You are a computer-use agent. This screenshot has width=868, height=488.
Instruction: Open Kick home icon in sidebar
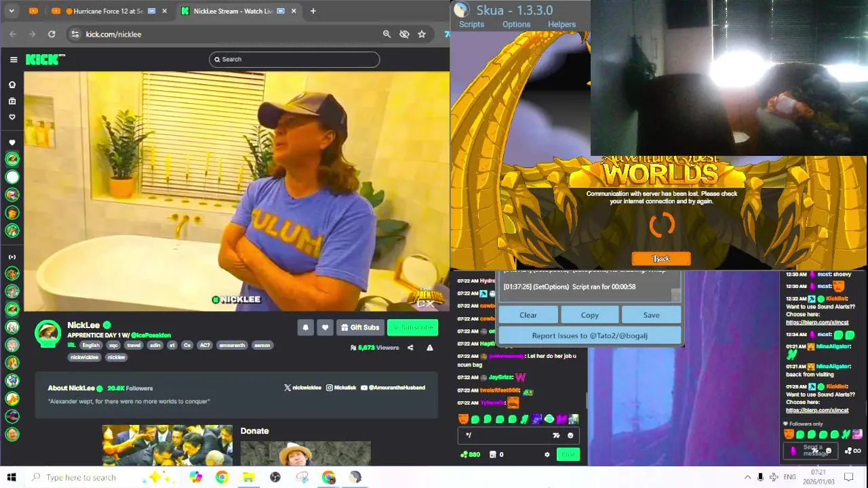coord(12,85)
